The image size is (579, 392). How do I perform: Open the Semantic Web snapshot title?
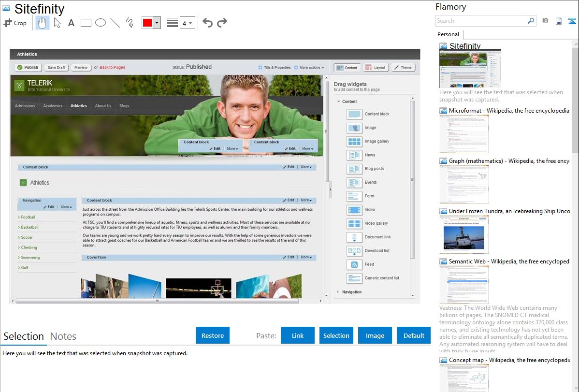click(509, 261)
